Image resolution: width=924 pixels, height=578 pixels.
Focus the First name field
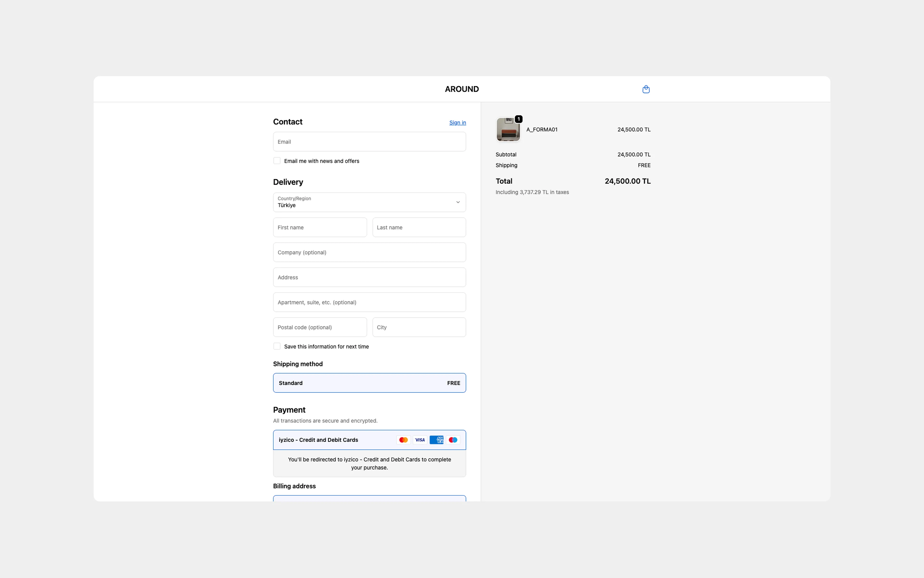click(x=320, y=227)
